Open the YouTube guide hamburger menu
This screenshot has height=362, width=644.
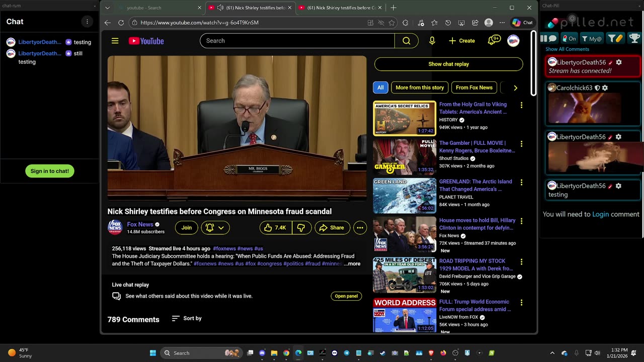pyautogui.click(x=115, y=41)
